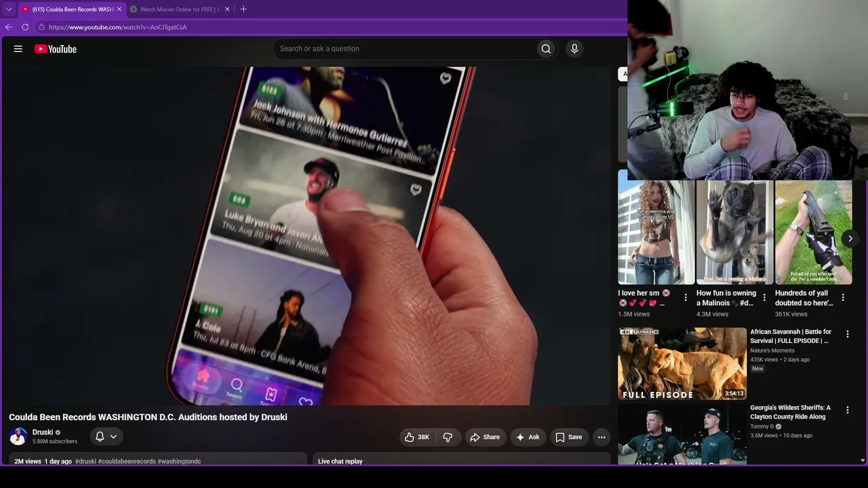Image resolution: width=868 pixels, height=488 pixels.
Task: Dislike this video
Action: click(448, 437)
